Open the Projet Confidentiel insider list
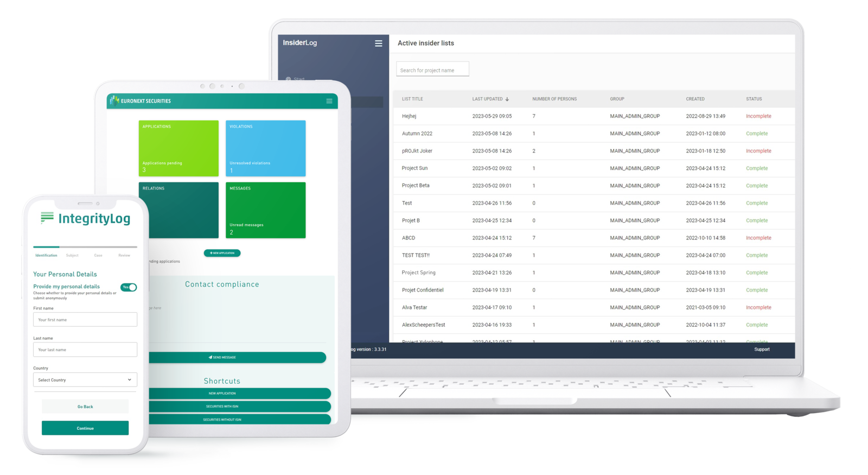Image resolution: width=868 pixels, height=475 pixels. 594,290
